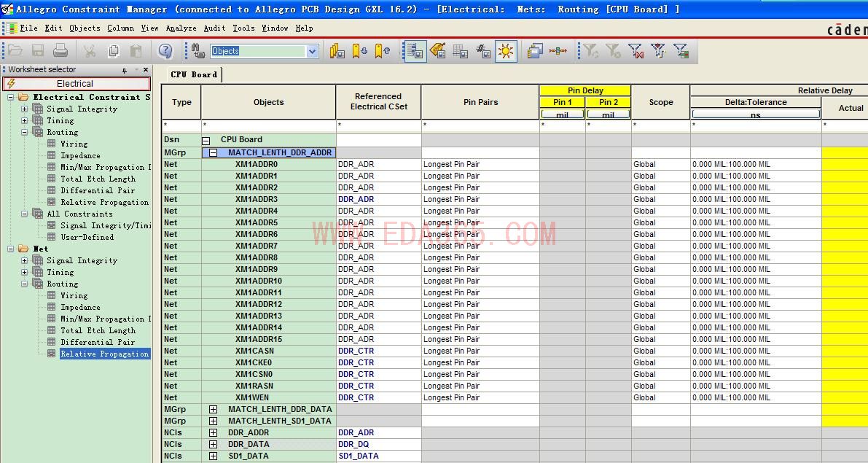
Task: Collapse the Electrical Constraint Set folder
Action: click(10, 97)
